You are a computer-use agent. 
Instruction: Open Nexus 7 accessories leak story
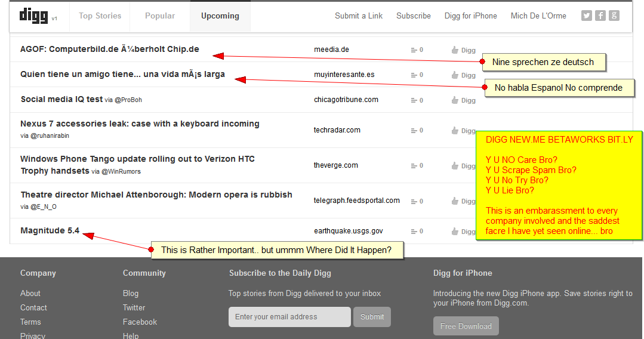(x=140, y=124)
